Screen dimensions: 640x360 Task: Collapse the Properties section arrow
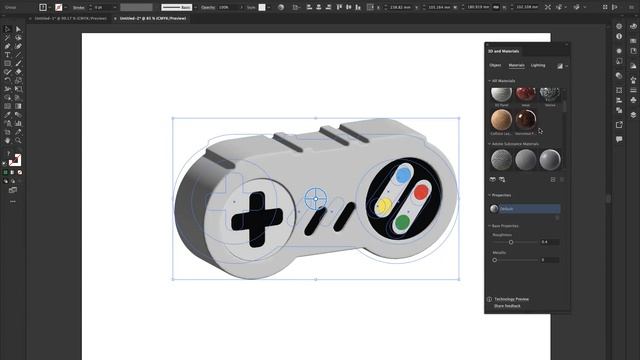pyautogui.click(x=489, y=195)
